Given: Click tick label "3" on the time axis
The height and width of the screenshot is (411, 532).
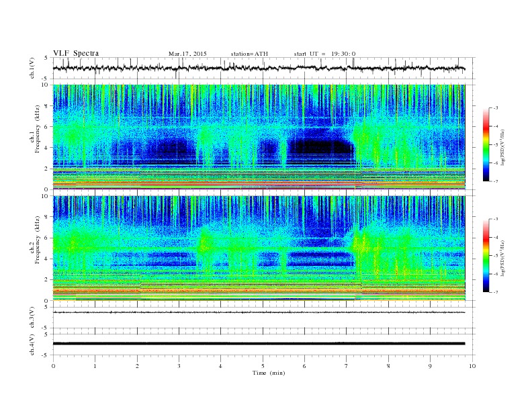Looking at the screenshot, I should tap(179, 366).
